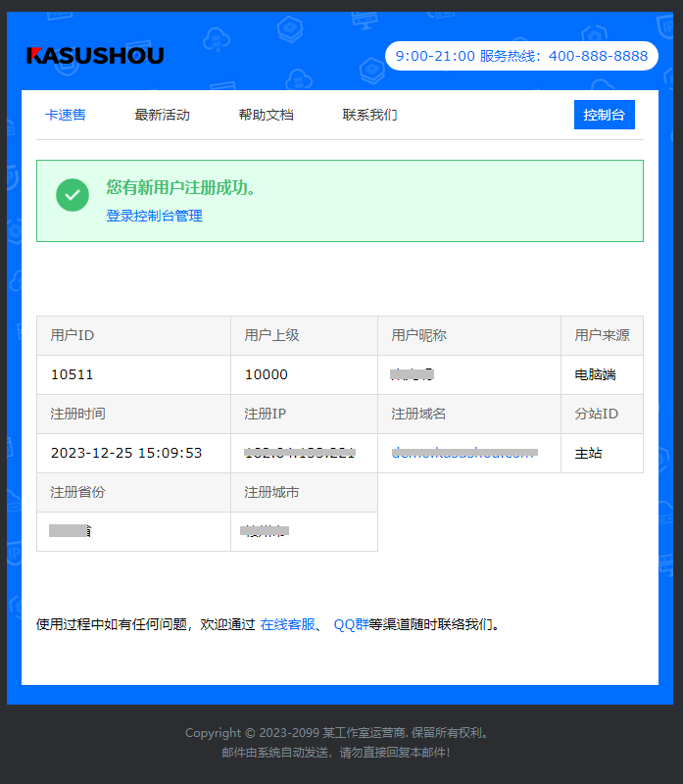Screen dimensions: 683x784
Task: Select the 用户上级 value 10000
Action: 266,374
